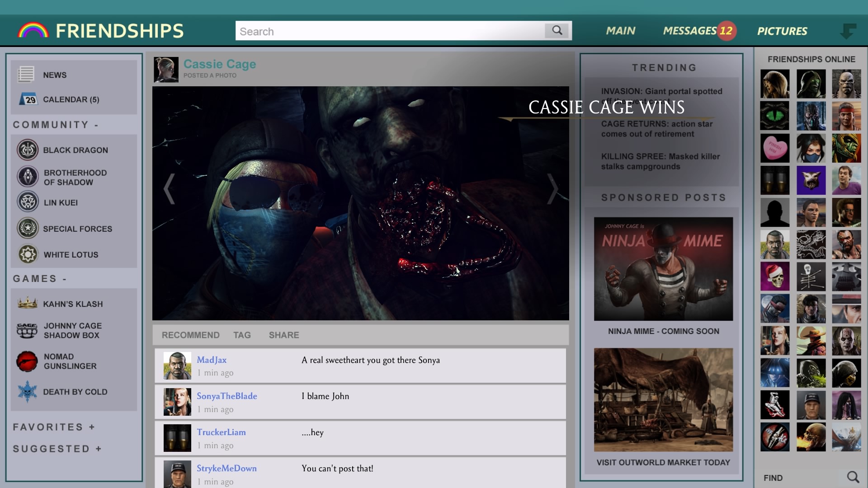Show next photo with right arrow
This screenshot has width=868, height=488.
pos(552,189)
